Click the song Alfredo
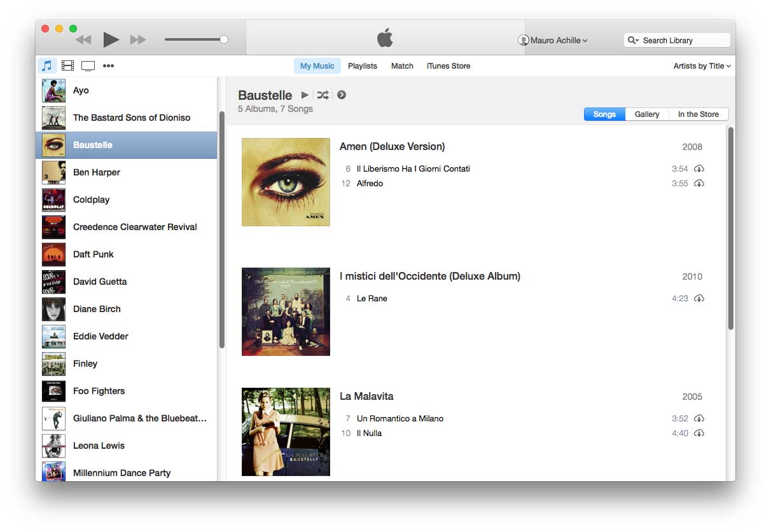 tap(370, 184)
